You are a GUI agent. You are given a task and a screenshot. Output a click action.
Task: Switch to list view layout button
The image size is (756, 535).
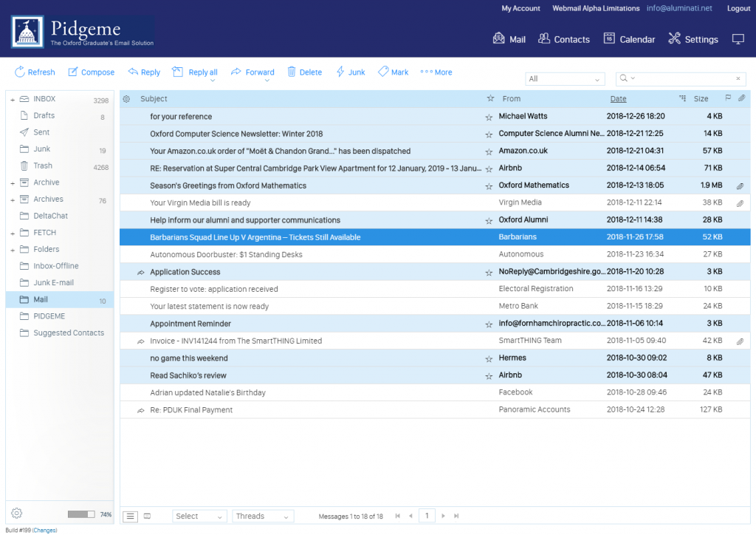click(130, 516)
